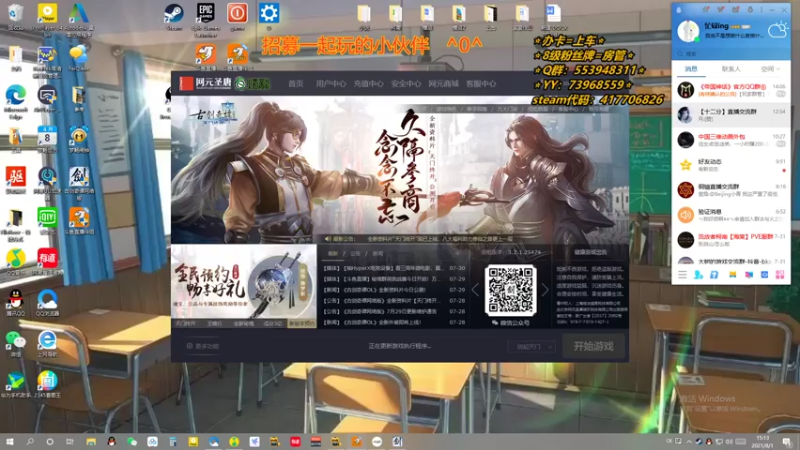800x450 pixels.
Task: Open the QQ Music desktop shortcut
Action: click(x=16, y=261)
